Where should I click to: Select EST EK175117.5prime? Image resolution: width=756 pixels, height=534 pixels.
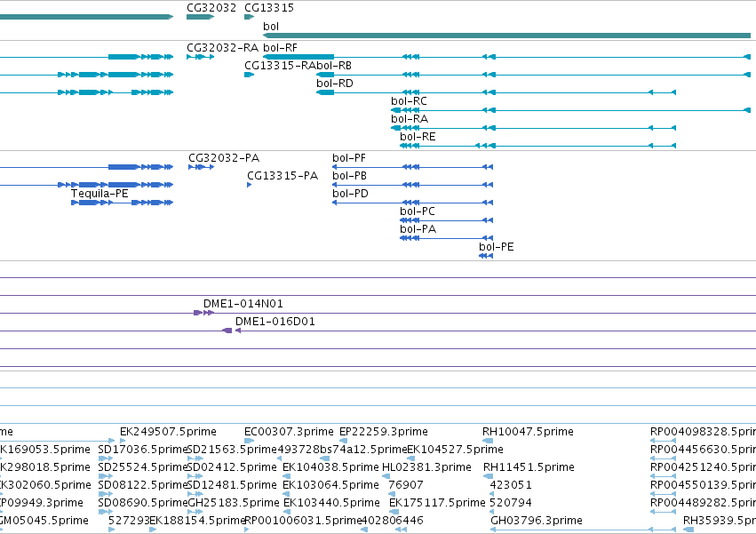coord(437,503)
